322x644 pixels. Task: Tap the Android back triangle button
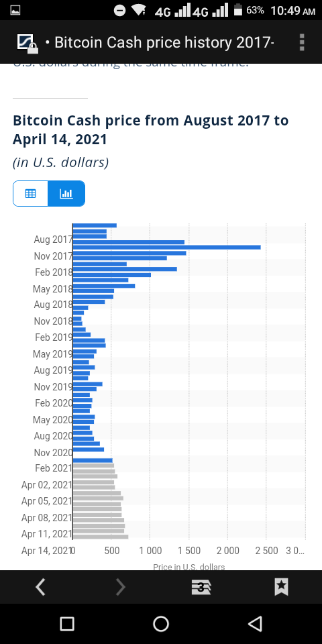point(255,624)
